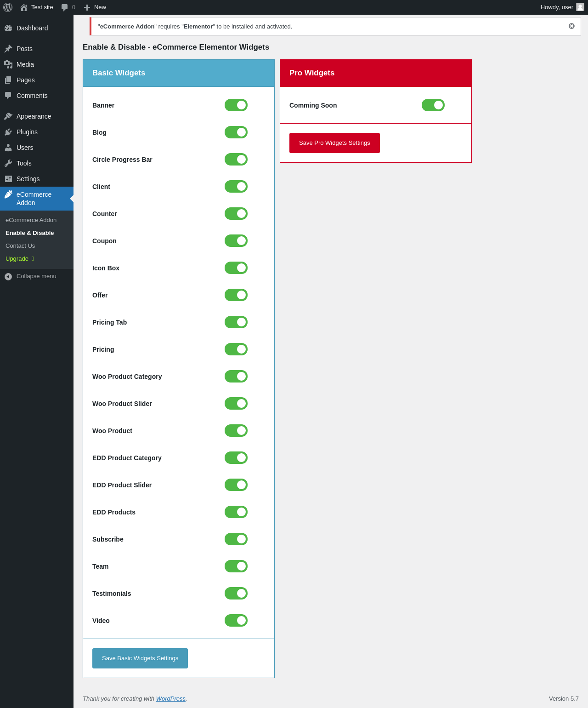Click the Comments speech bubble sidebar icon
This screenshot has width=588, height=708.
[8, 96]
